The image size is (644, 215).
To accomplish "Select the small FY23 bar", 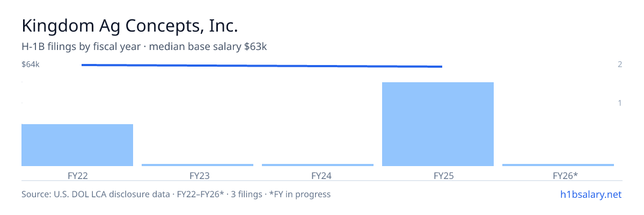I will click(197, 165).
